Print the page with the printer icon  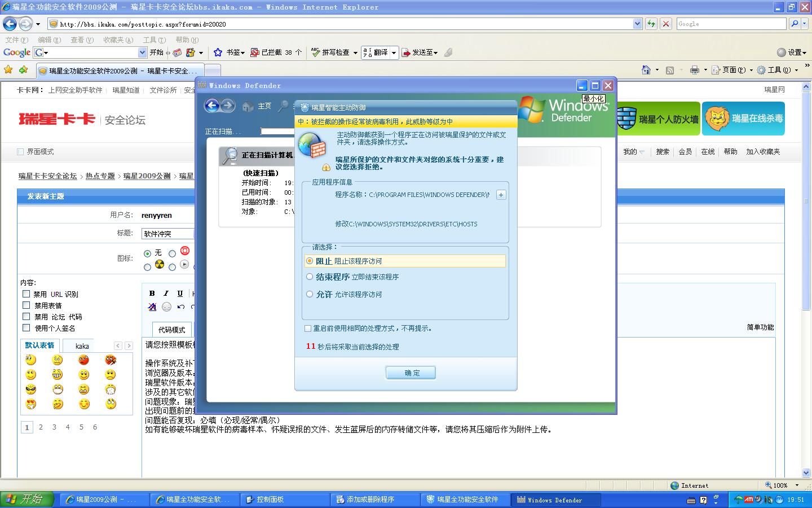click(x=694, y=70)
